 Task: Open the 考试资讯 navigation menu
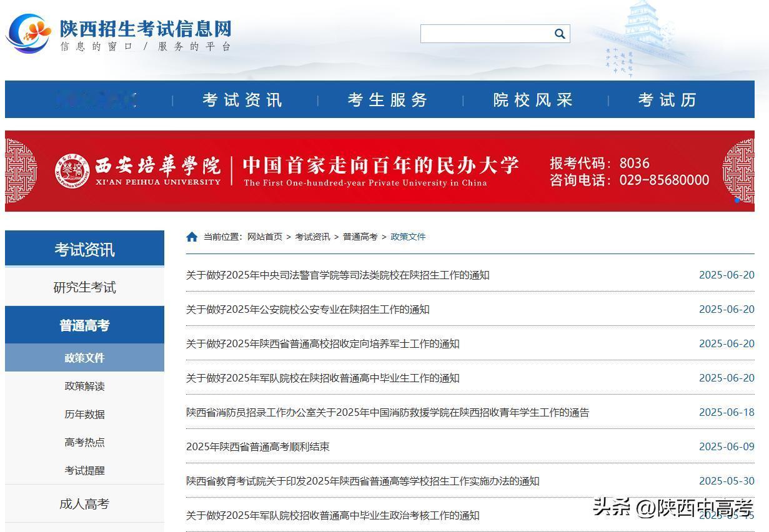[x=242, y=100]
